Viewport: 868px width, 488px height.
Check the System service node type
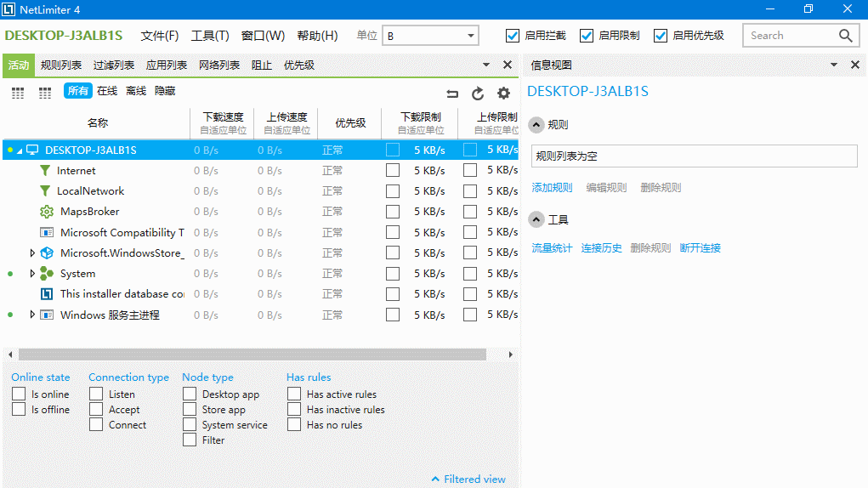click(x=190, y=425)
